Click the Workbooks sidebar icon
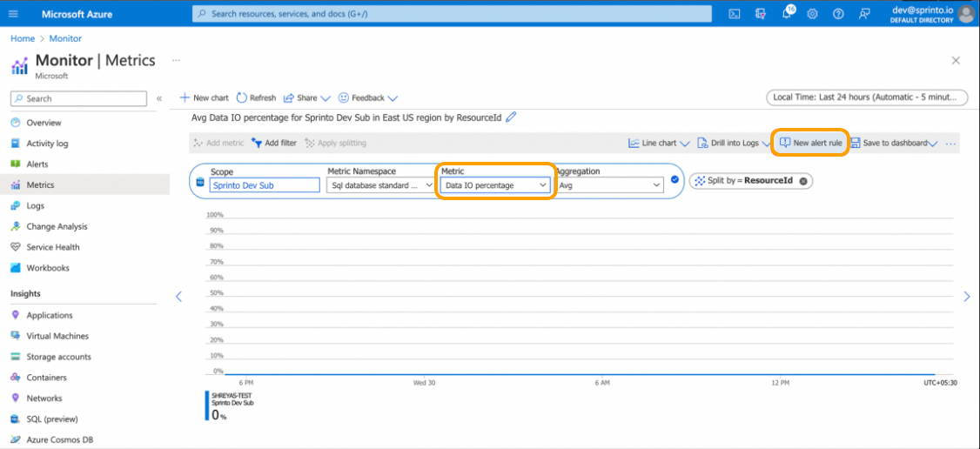The height and width of the screenshot is (449, 980). coord(17,268)
